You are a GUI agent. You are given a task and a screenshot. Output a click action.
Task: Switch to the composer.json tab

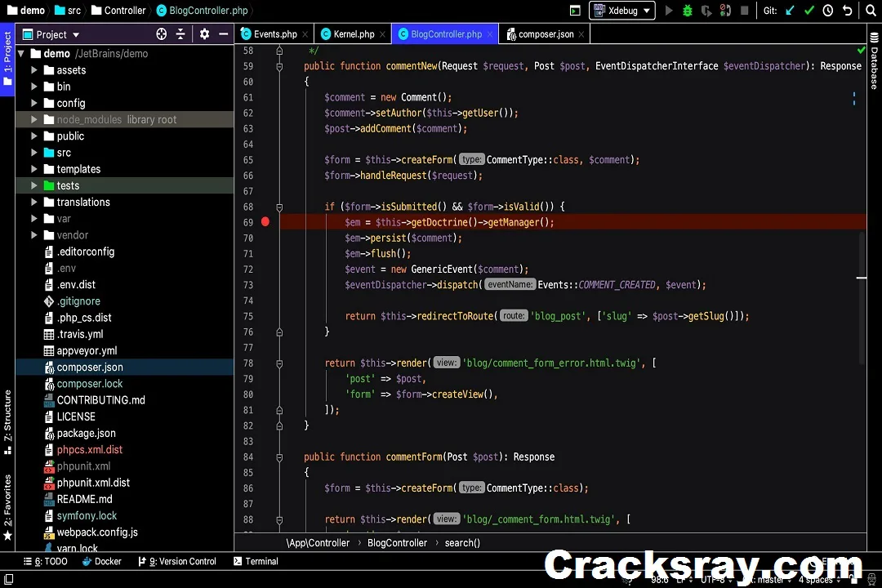pyautogui.click(x=546, y=34)
